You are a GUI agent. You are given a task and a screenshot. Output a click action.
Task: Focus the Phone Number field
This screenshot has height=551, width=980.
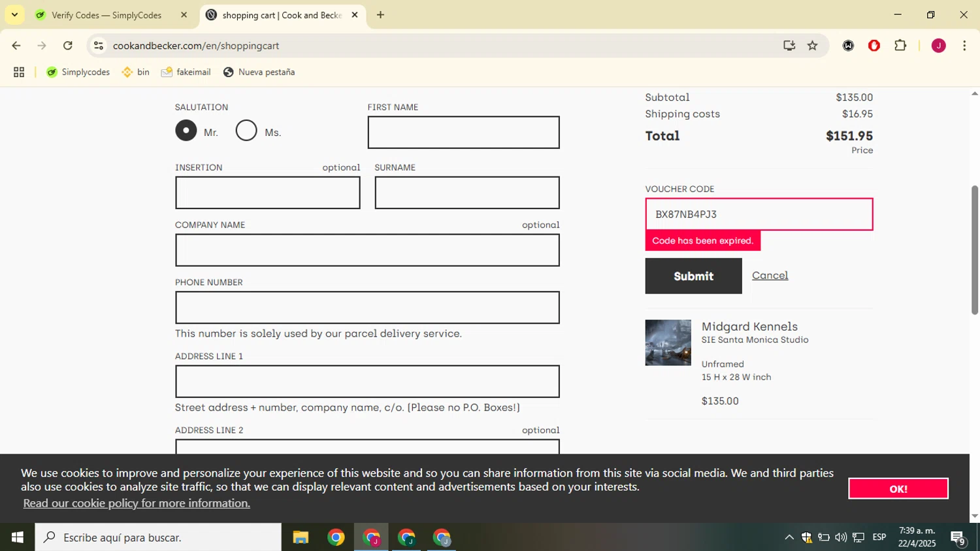367,308
